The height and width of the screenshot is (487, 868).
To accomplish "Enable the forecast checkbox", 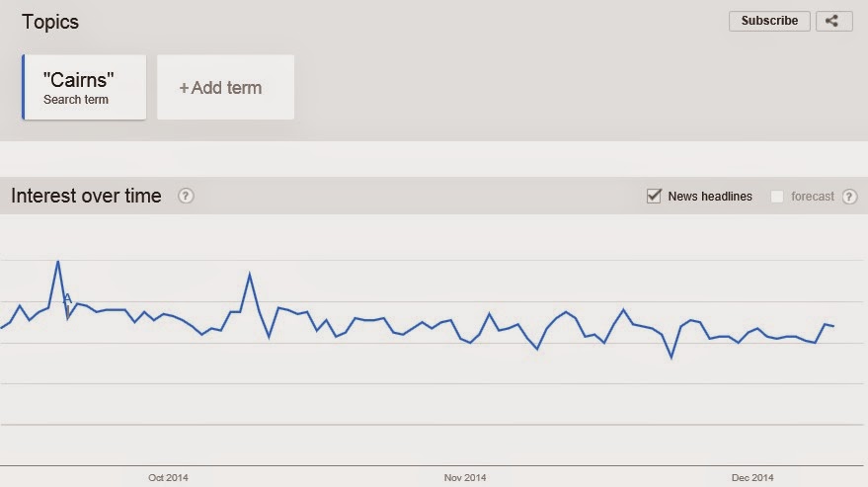I will [x=777, y=197].
